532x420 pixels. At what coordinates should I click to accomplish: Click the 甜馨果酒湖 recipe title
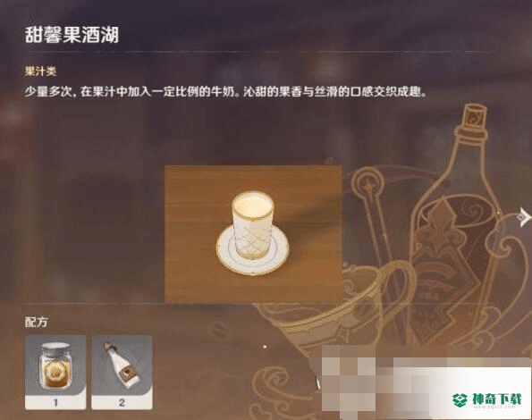pyautogui.click(x=72, y=34)
